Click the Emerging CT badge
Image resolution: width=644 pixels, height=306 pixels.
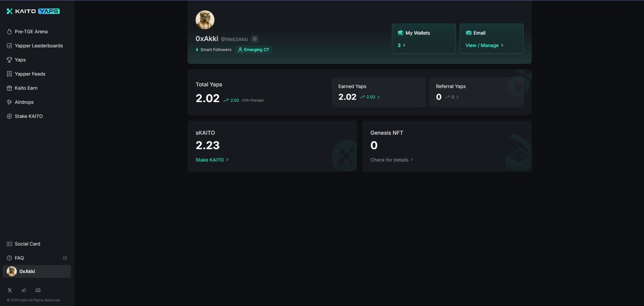click(x=254, y=50)
